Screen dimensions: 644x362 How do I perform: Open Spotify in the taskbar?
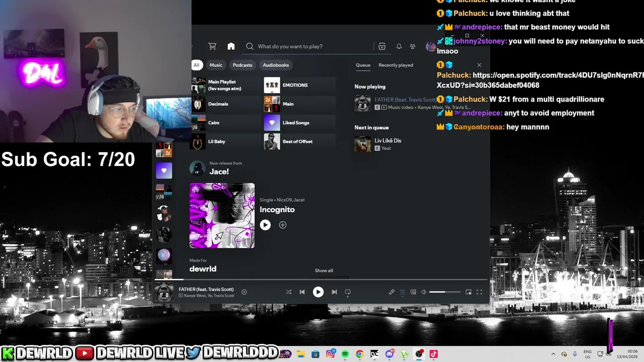point(345,354)
